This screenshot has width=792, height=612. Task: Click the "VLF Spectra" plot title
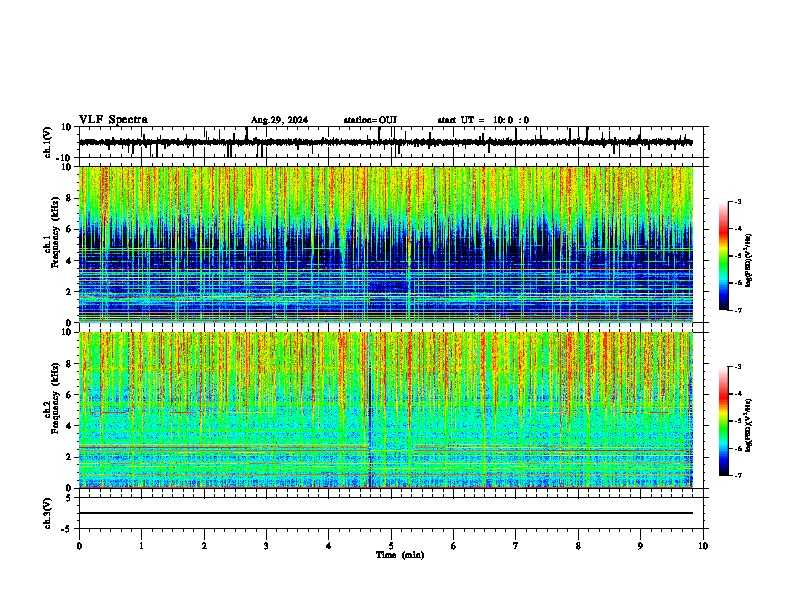113,120
